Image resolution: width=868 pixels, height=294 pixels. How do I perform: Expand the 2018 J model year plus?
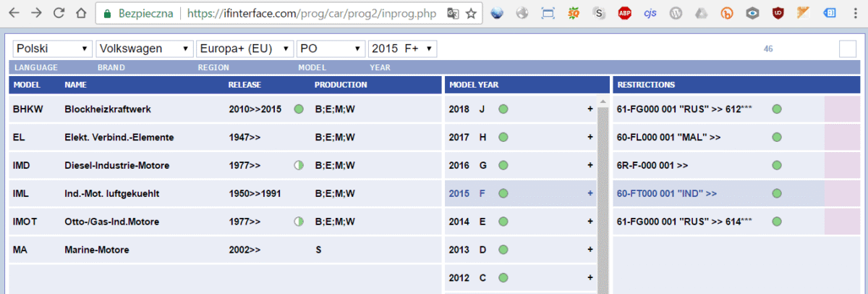click(590, 109)
